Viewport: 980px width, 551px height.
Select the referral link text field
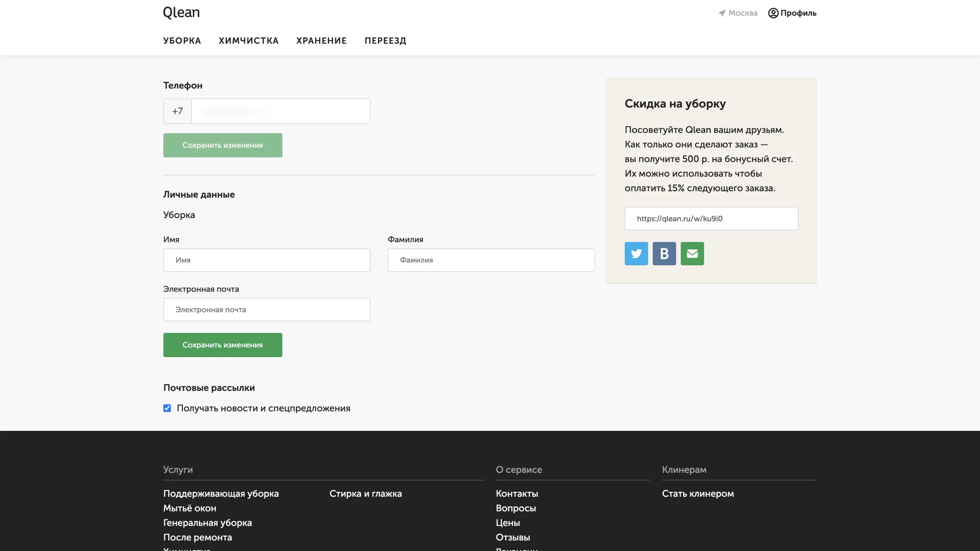pyautogui.click(x=711, y=219)
